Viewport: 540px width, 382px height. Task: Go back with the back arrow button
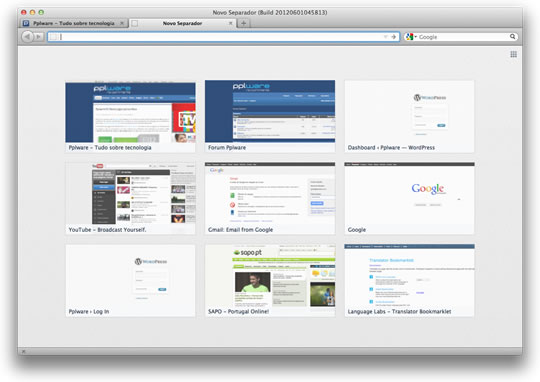pos(27,37)
